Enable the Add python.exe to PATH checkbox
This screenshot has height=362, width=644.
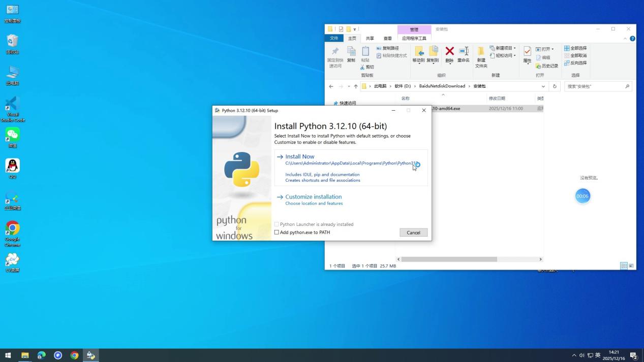click(x=277, y=232)
